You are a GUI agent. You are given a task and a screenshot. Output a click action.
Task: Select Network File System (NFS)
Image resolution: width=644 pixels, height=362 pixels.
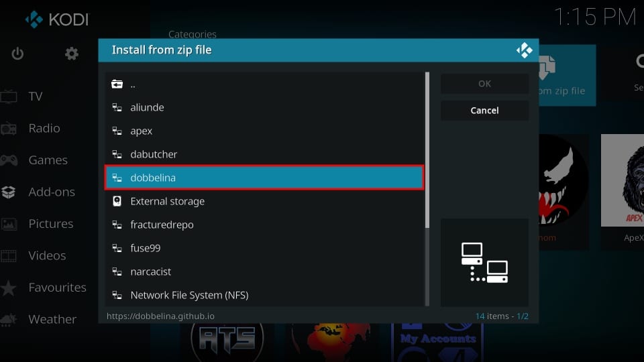click(264, 295)
